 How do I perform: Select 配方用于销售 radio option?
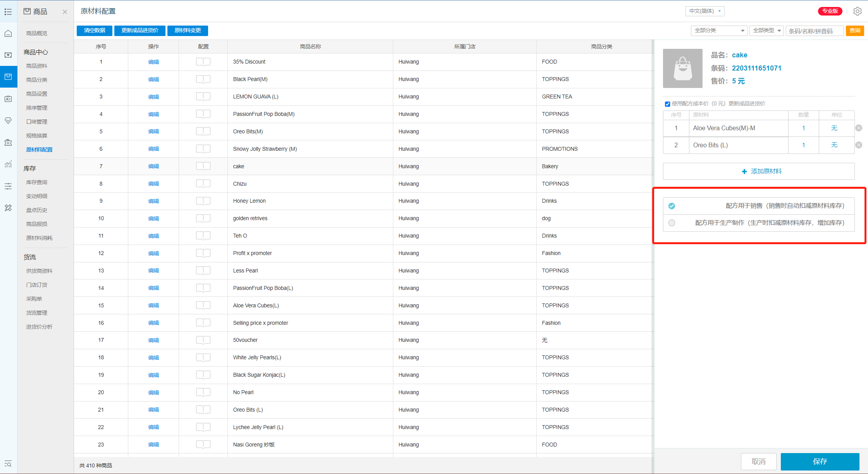click(x=672, y=206)
